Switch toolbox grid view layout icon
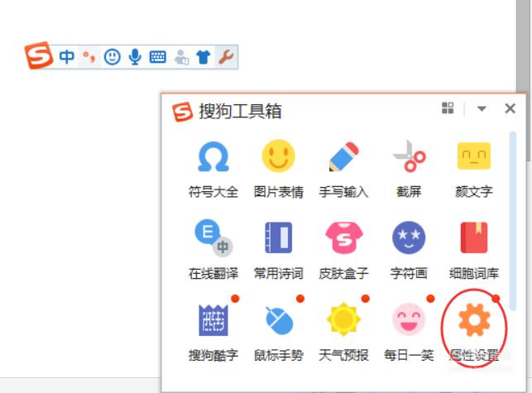This screenshot has width=532, height=393. 448,108
